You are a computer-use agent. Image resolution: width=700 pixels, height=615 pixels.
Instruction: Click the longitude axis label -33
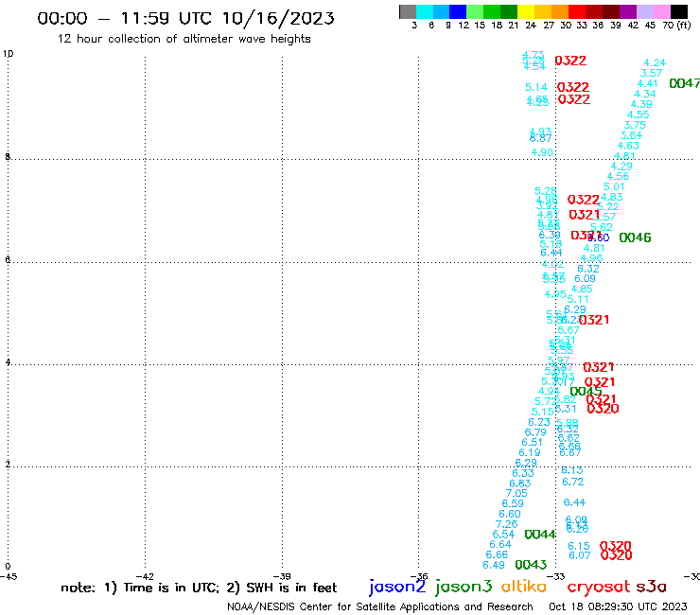[x=556, y=577]
